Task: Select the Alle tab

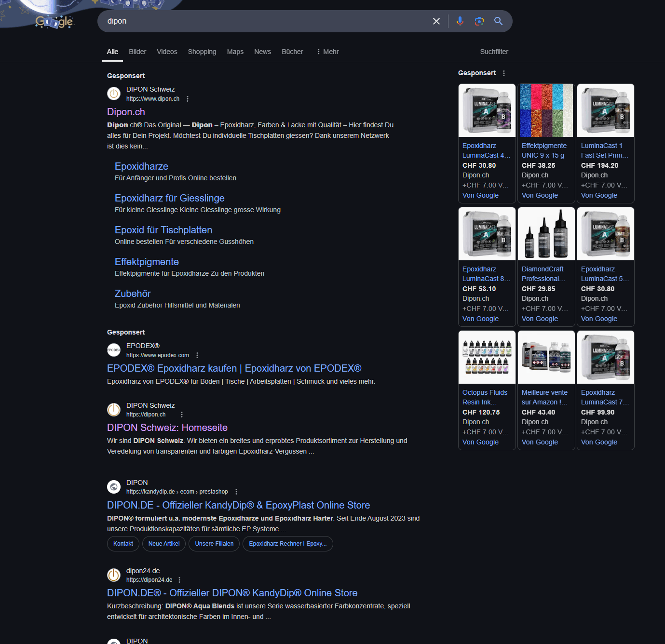Action: pos(112,52)
